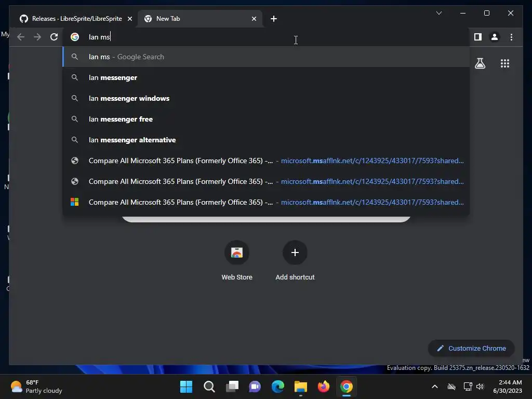Click the Add shortcut button
The height and width of the screenshot is (399, 532).
tap(295, 261)
